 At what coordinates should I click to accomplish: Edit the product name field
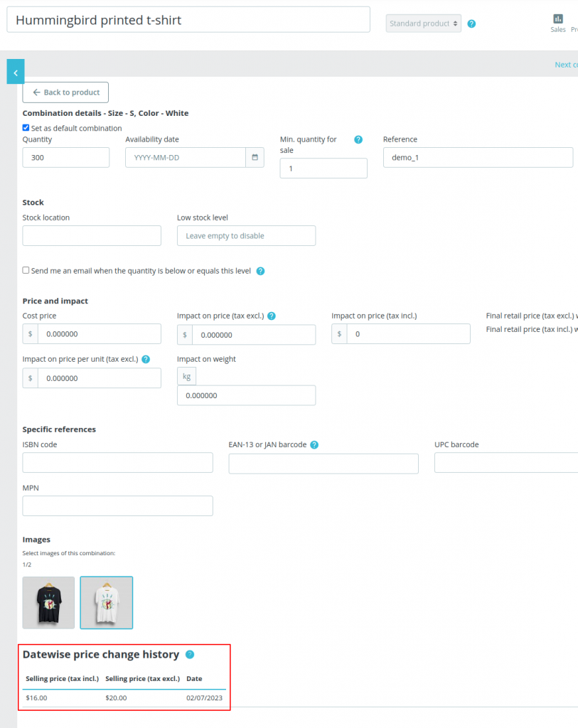[x=188, y=20]
